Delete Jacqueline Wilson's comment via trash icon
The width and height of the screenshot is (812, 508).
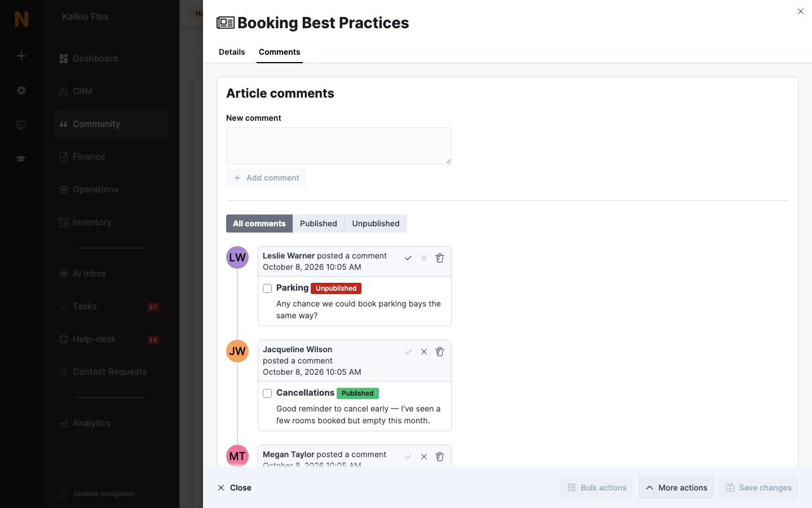point(440,352)
